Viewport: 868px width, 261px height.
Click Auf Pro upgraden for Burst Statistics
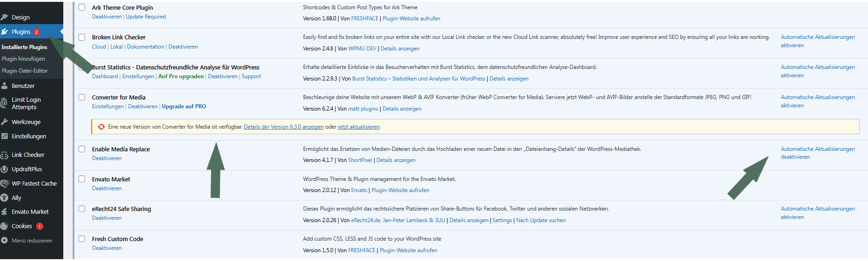181,76
